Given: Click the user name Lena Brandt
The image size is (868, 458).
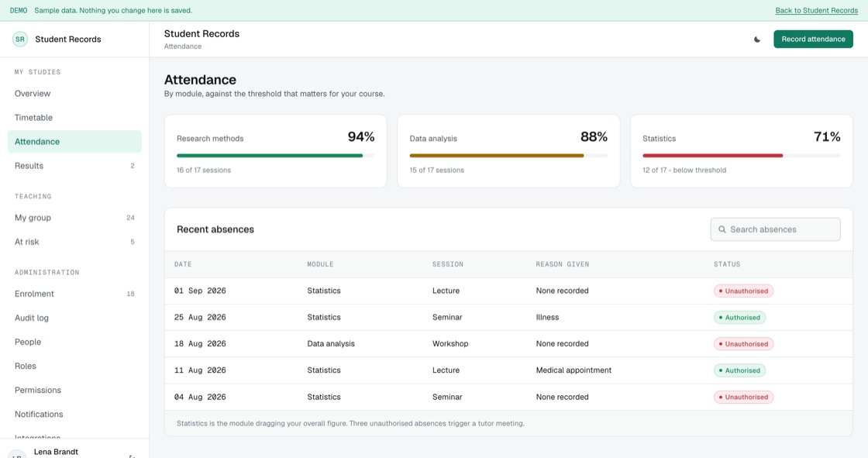Looking at the screenshot, I should tap(56, 452).
